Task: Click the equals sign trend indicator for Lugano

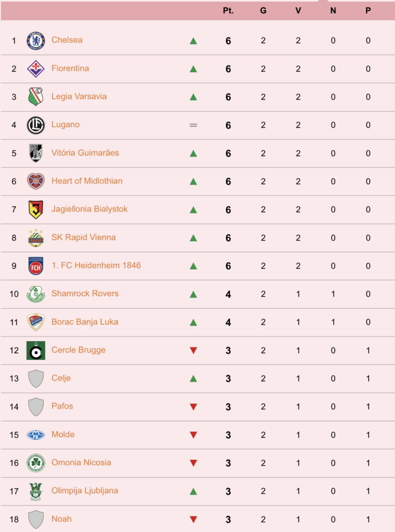Action: [x=193, y=125]
